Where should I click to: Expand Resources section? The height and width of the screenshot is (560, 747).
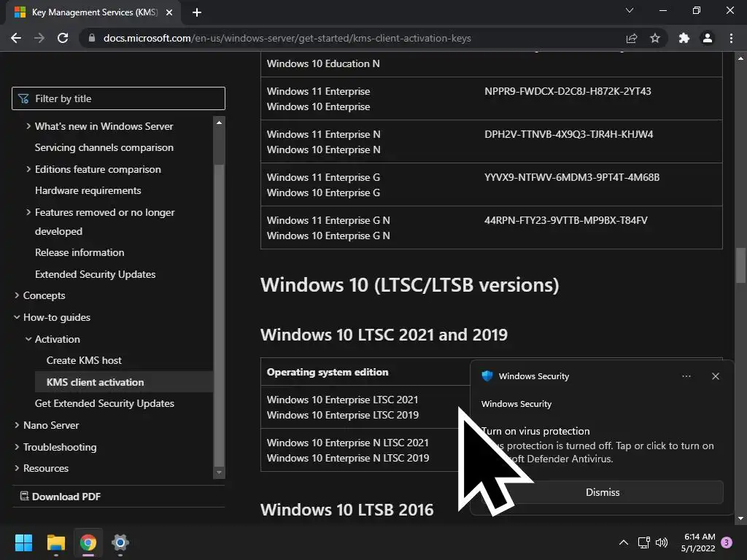pos(17,468)
